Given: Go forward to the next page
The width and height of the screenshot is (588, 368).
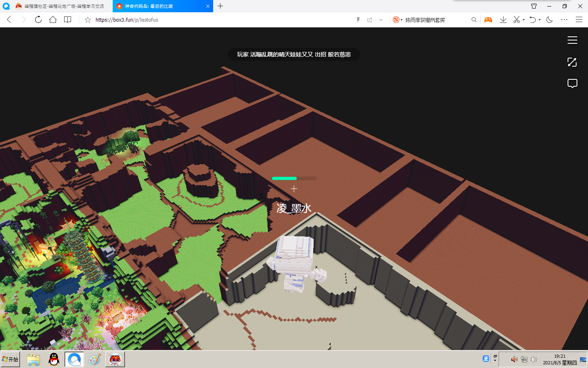Looking at the screenshot, I should point(23,20).
